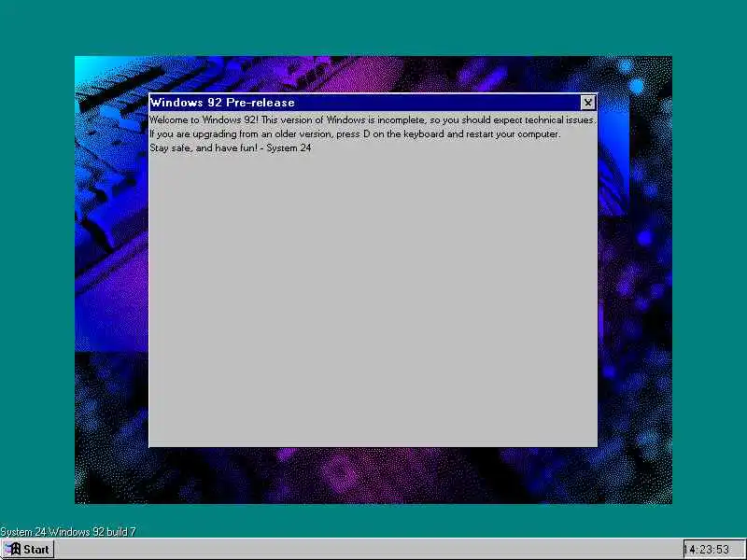This screenshot has height=560, width=747.
Task: Click the 'System 24 Windows 92 build 7' text
Action: [x=68, y=531]
